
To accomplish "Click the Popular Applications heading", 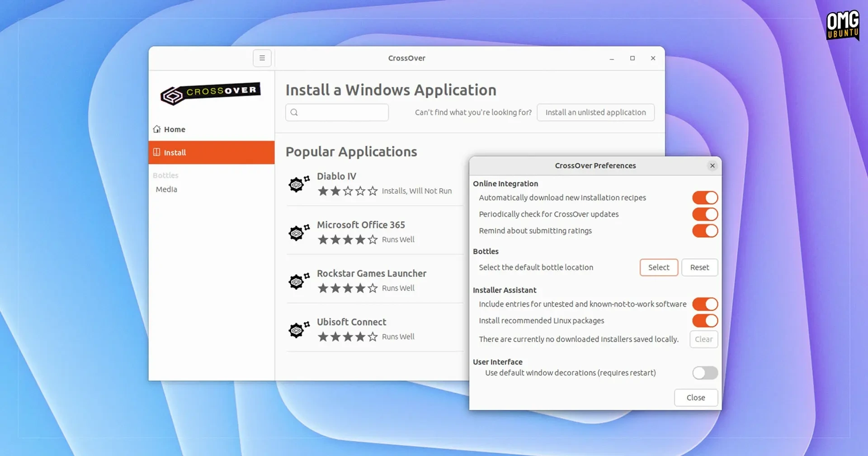I will [351, 152].
